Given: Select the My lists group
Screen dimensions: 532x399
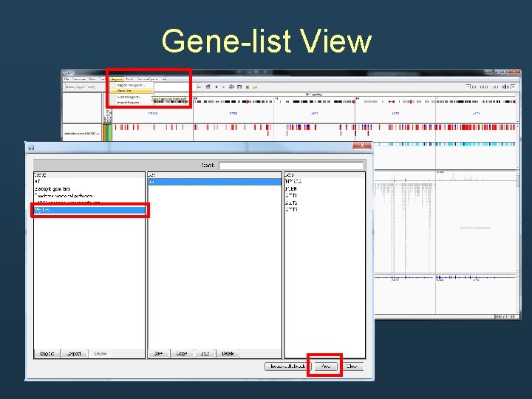Looking at the screenshot, I should point(89,210).
